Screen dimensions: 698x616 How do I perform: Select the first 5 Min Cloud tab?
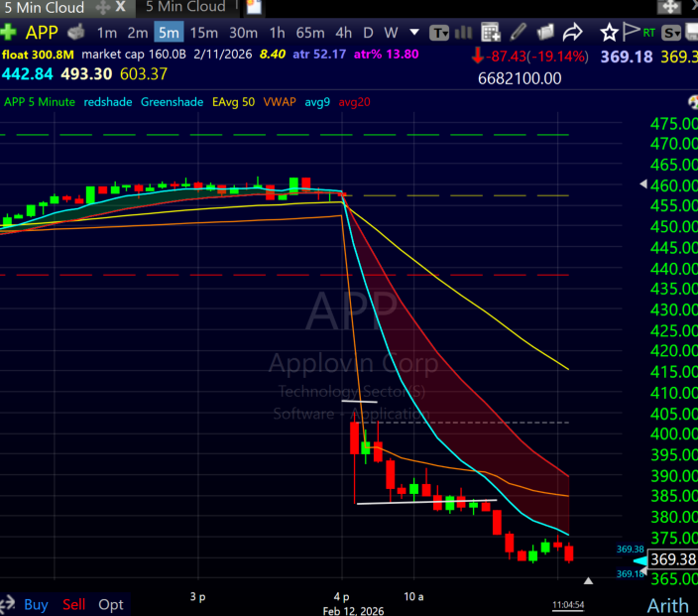tap(44, 8)
